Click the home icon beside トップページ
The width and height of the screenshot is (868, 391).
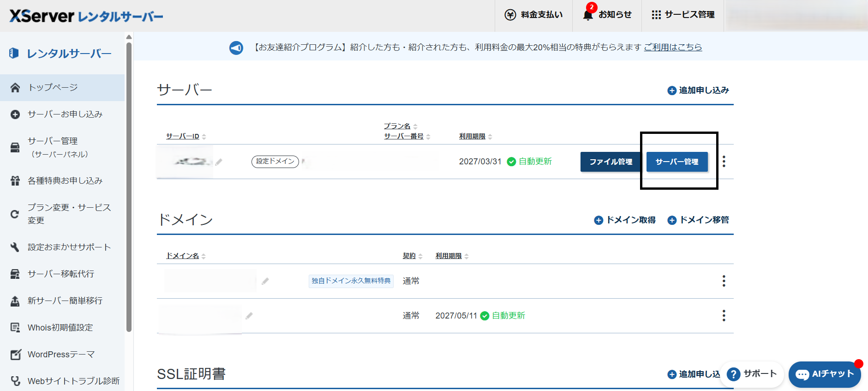[x=15, y=88]
